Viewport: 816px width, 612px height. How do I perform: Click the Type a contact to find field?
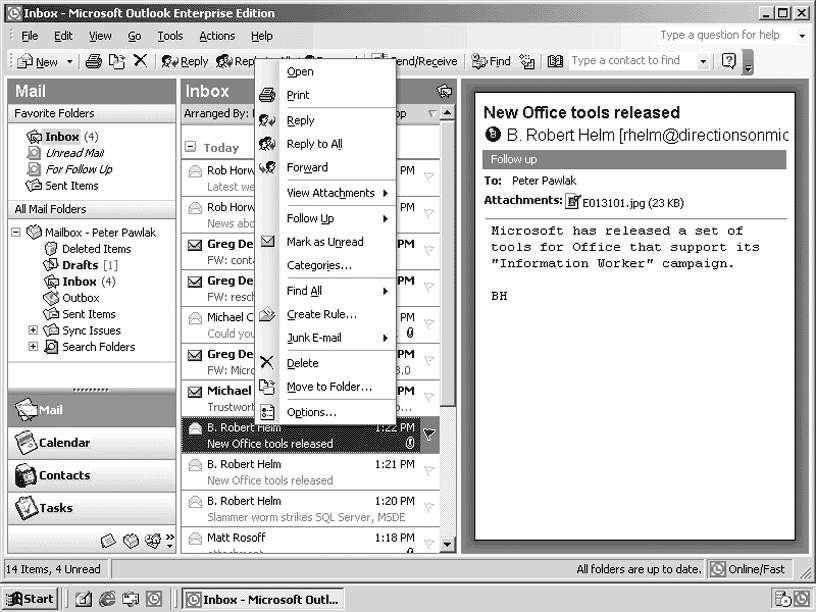(633, 61)
